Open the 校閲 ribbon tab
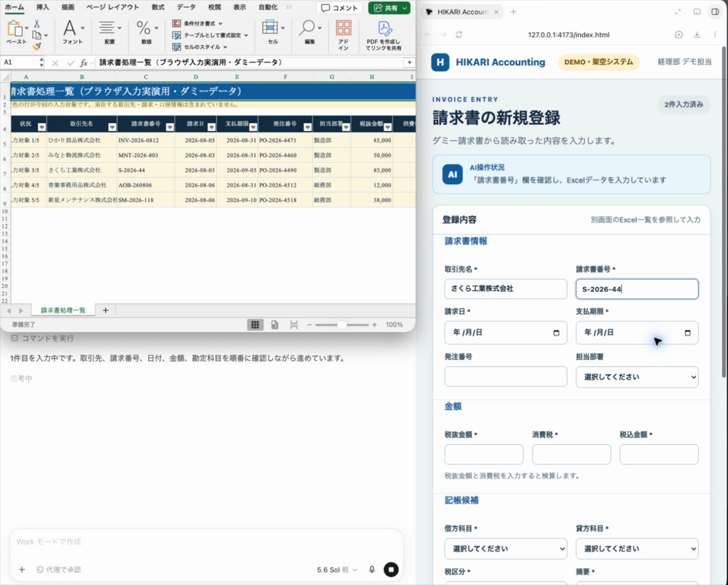Screen dimensions: 728x585 click(214, 7)
